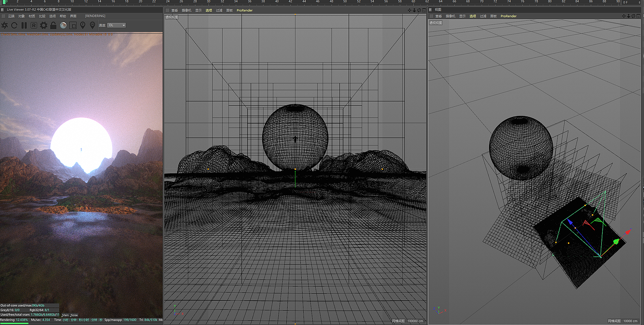
Task: Click the green render progress bar
Action: pyautogui.click(x=14, y=323)
